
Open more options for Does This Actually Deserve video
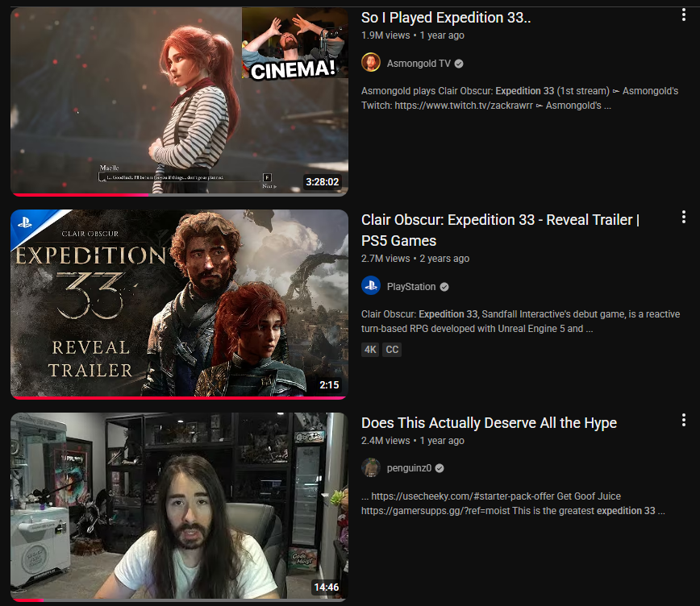click(684, 420)
